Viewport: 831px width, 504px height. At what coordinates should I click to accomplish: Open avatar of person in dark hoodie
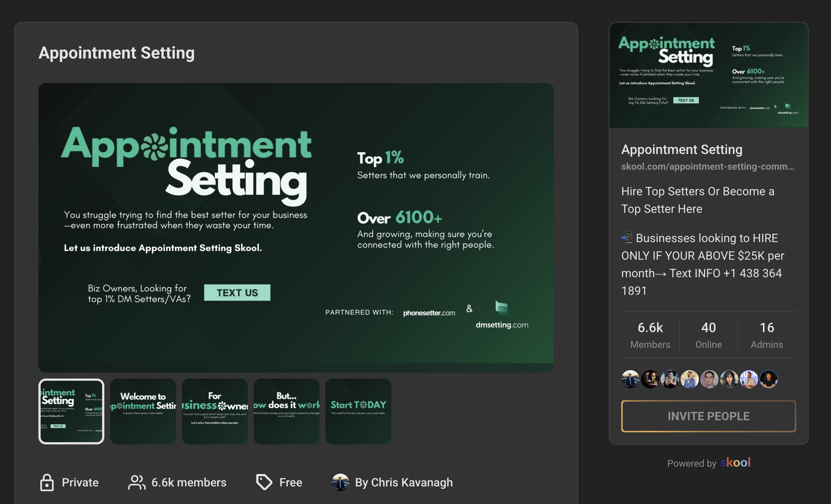coord(729,379)
